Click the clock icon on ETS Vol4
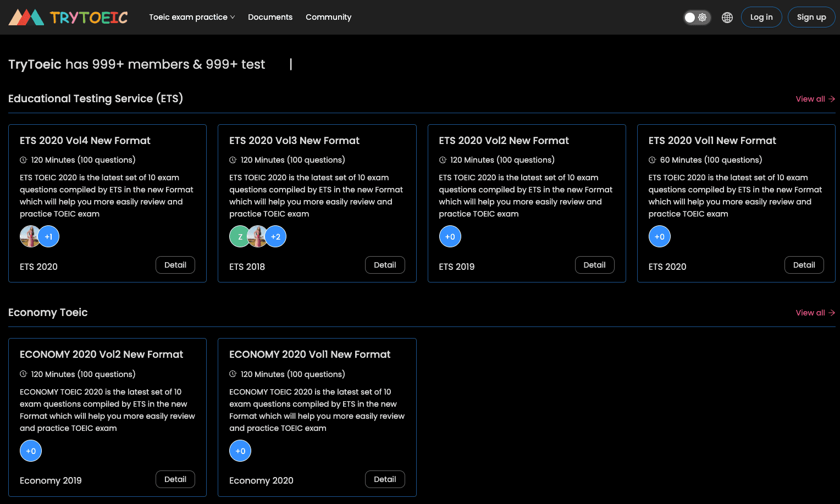Viewport: 840px width, 504px height. (x=24, y=160)
